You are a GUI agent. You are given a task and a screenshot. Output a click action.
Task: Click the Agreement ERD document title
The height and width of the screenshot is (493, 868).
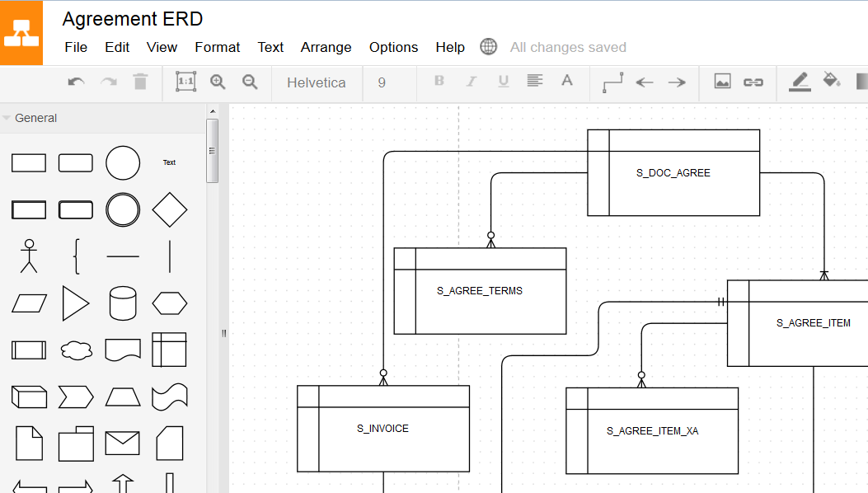[133, 19]
